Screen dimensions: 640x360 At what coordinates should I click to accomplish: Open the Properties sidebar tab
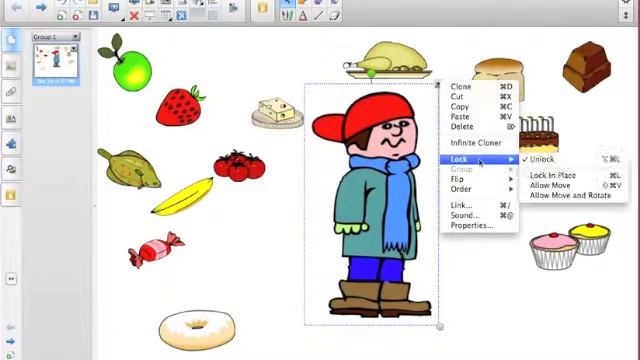click(x=11, y=118)
